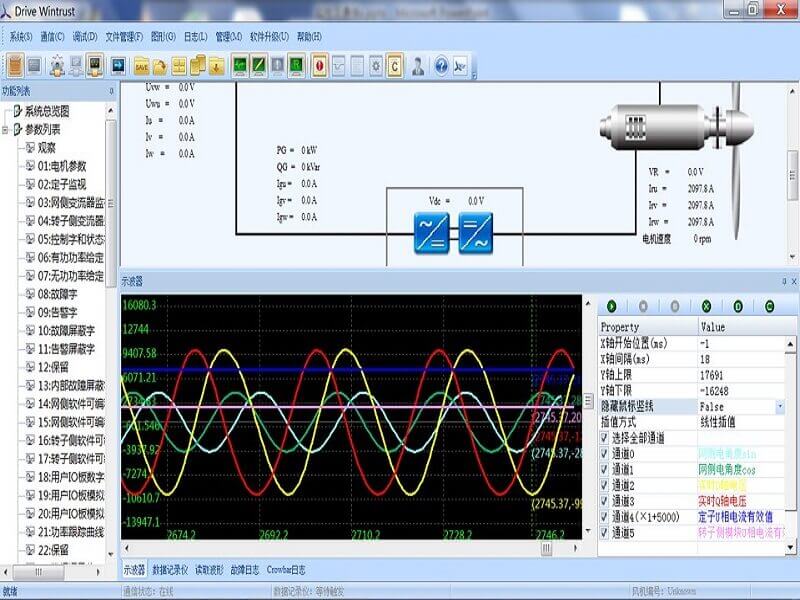Screen dimensions: 800x600
Task: Click the SAVE icon in the toolbar
Action: [x=141, y=66]
